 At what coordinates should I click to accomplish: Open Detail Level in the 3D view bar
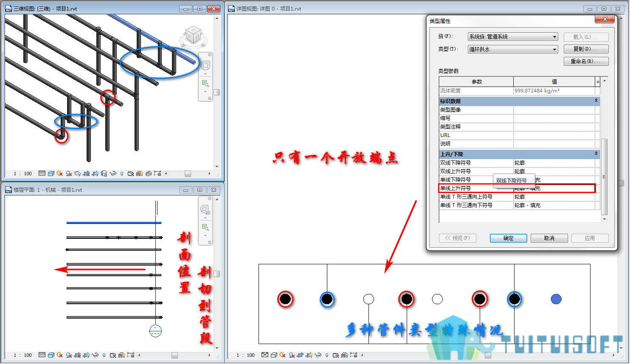[x=42, y=174]
